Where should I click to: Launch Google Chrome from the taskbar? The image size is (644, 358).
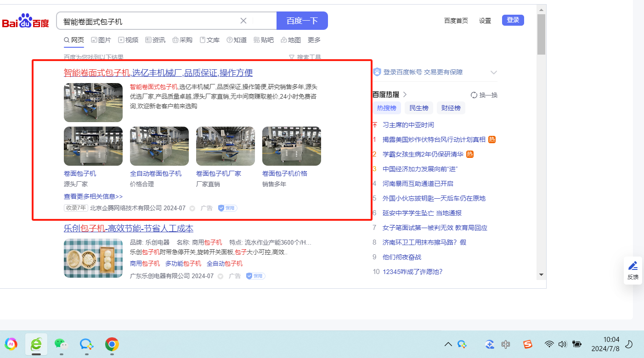click(x=112, y=344)
